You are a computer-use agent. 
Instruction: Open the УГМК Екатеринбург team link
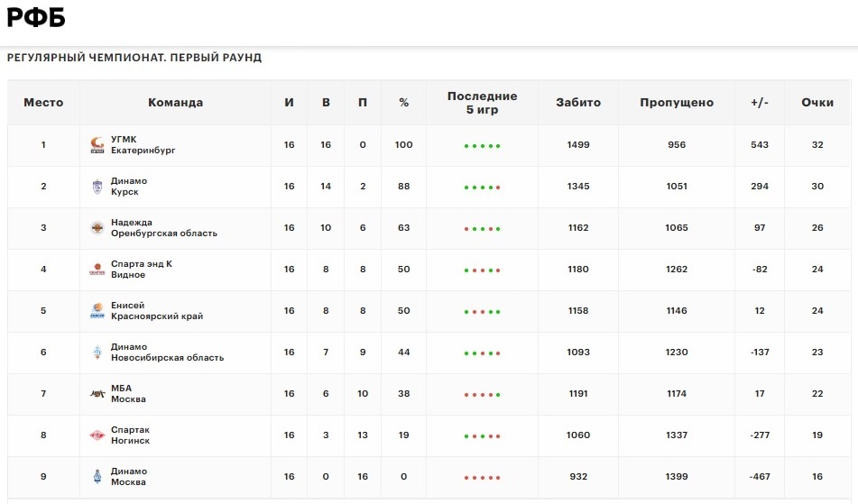click(x=143, y=145)
